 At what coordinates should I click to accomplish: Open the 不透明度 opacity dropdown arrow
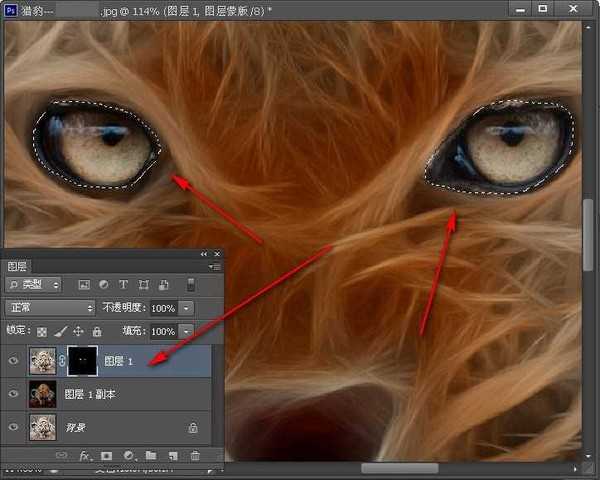click(x=186, y=308)
